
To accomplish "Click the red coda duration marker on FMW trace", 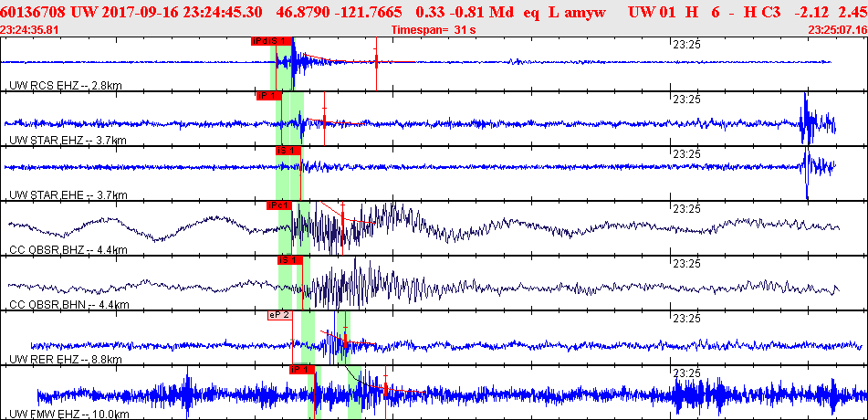I will (385, 390).
